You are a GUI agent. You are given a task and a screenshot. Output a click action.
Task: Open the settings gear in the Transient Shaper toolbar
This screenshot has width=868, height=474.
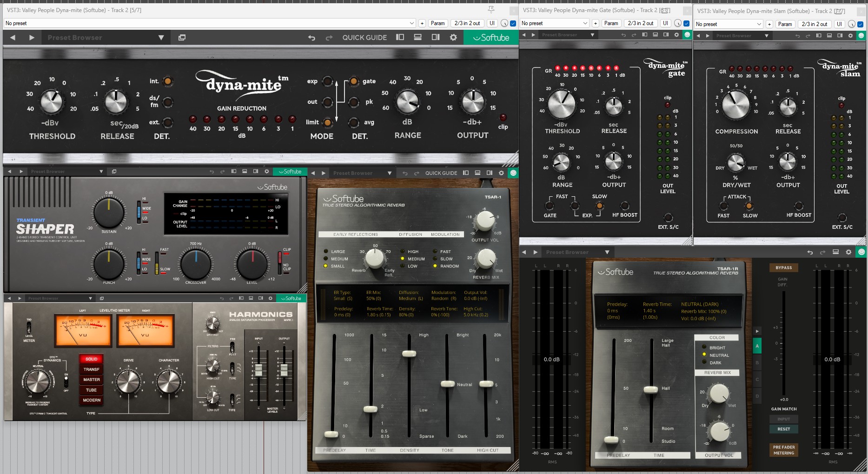266,172
